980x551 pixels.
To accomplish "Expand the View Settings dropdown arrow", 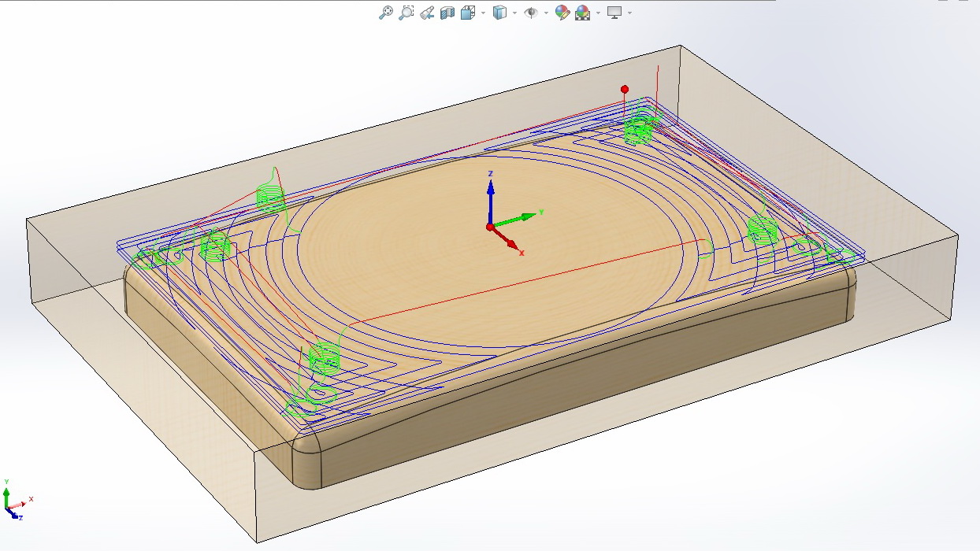I will pos(629,13).
